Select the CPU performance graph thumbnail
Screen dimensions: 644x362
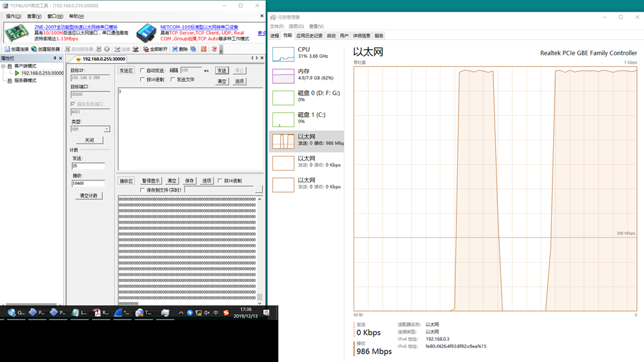283,53
